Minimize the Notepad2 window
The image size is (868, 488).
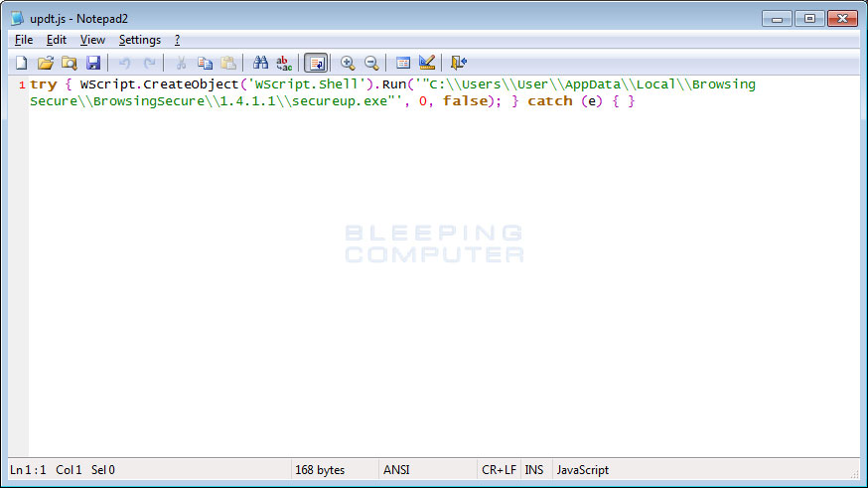(777, 19)
